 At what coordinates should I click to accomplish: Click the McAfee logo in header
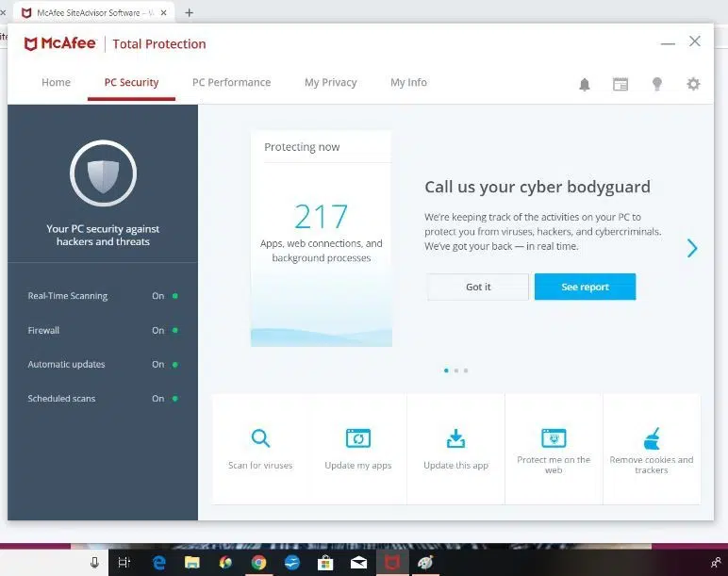click(x=60, y=43)
